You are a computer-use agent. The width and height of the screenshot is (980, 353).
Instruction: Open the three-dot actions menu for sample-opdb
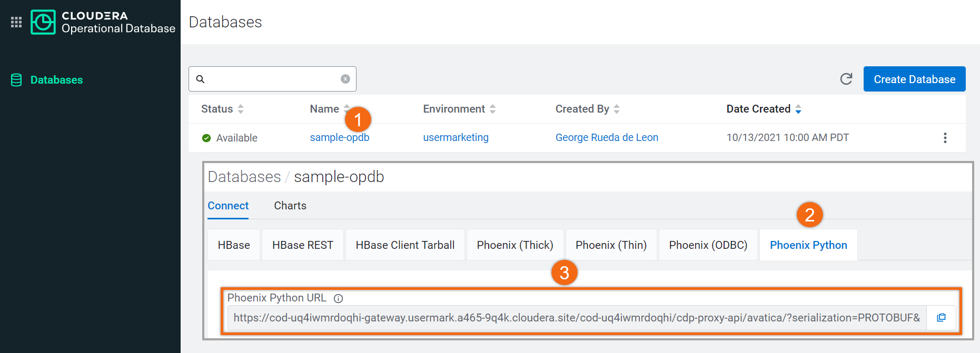945,138
